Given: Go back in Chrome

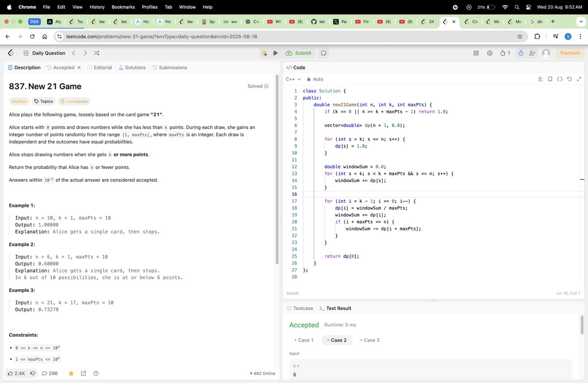Looking at the screenshot, I should point(7,36).
